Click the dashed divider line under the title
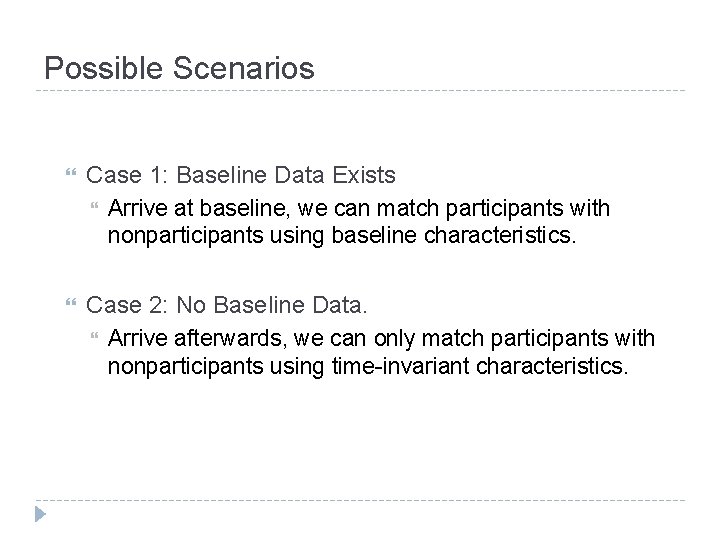This screenshot has width=720, height=540. 360,91
